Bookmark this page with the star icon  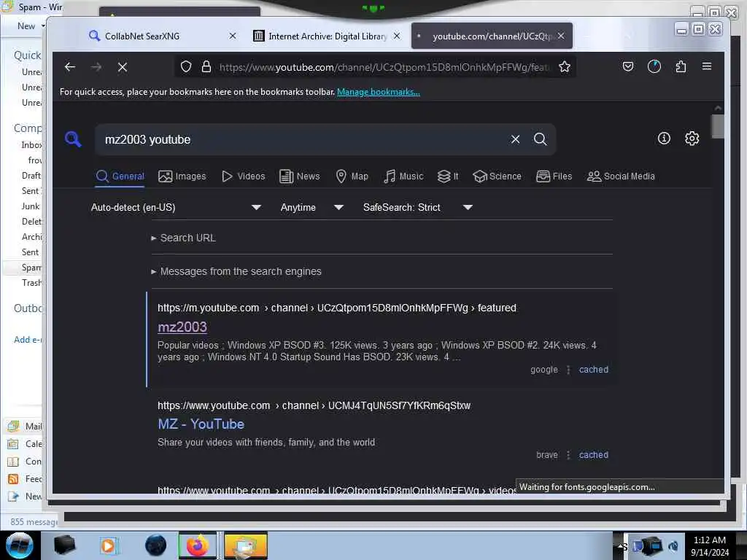[x=565, y=66]
